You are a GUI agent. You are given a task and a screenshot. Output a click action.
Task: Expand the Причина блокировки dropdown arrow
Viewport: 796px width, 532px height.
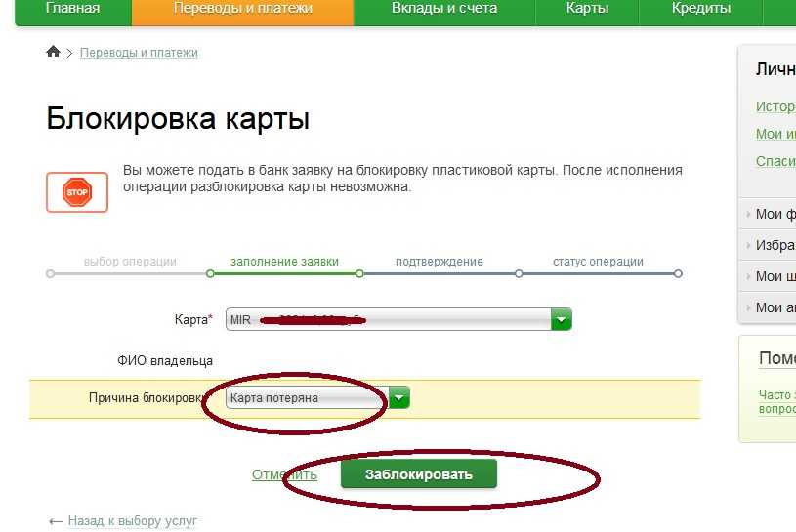399,397
